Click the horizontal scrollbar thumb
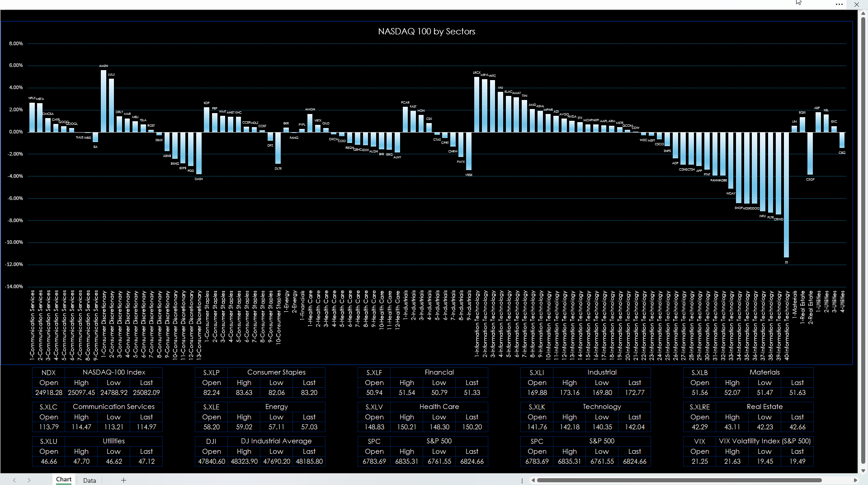The height and width of the screenshot is (485, 868). click(678, 480)
